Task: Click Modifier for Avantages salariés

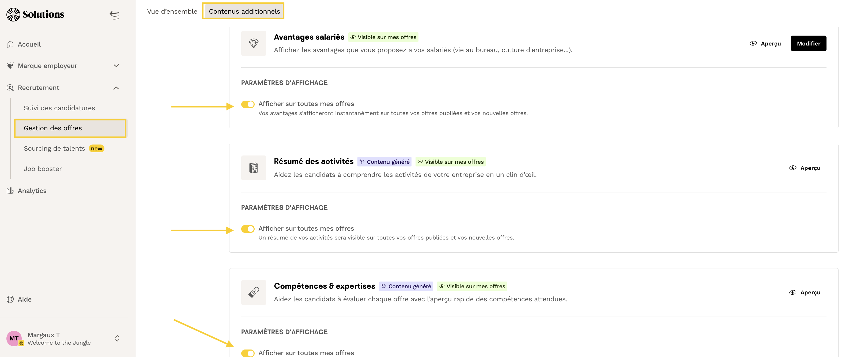Action: [x=808, y=43]
